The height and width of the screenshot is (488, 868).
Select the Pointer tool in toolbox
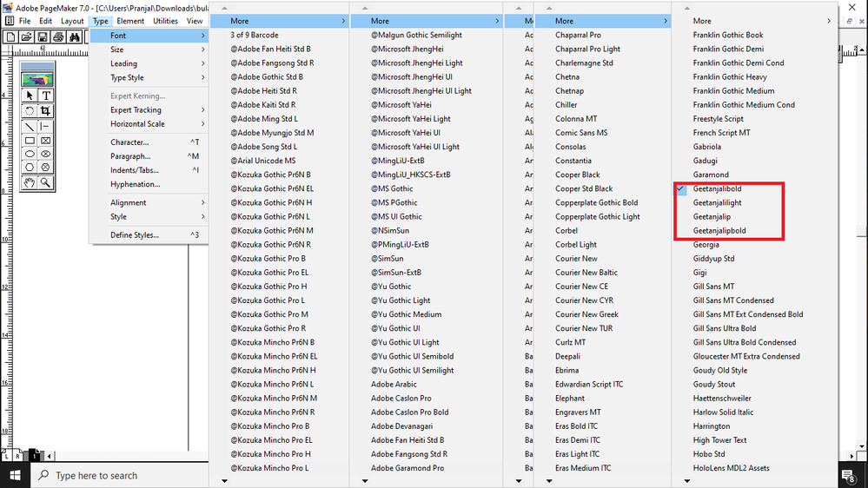30,96
